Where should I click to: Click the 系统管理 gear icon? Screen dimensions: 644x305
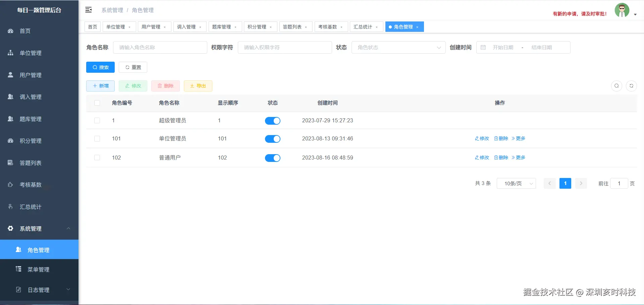point(10,228)
